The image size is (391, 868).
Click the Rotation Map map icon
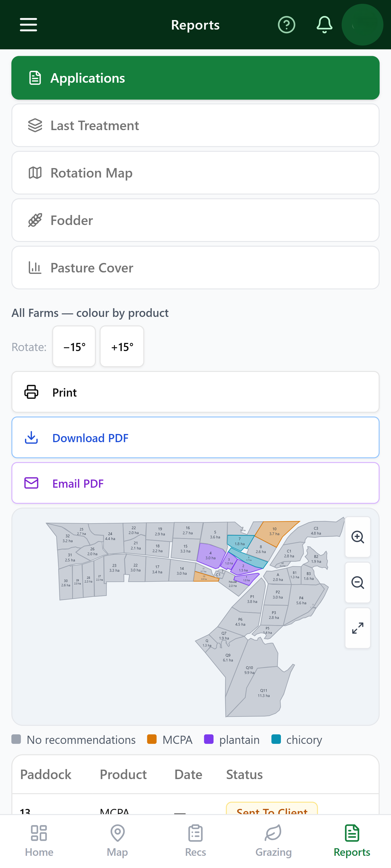coord(35,173)
